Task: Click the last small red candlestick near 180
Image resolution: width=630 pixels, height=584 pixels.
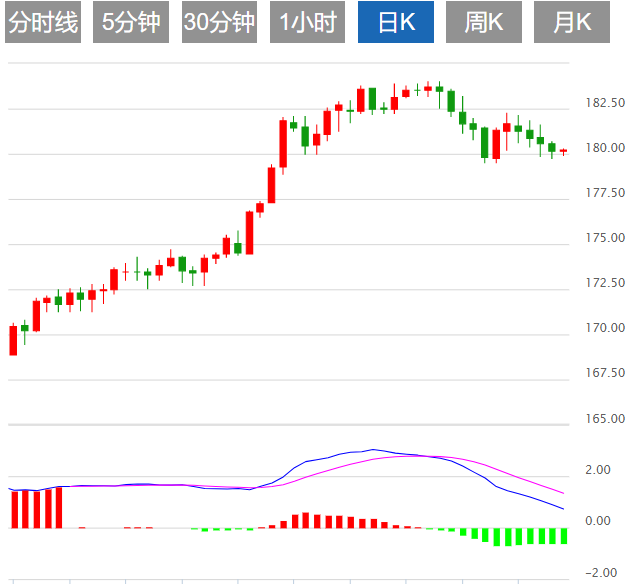Action: click(x=563, y=151)
